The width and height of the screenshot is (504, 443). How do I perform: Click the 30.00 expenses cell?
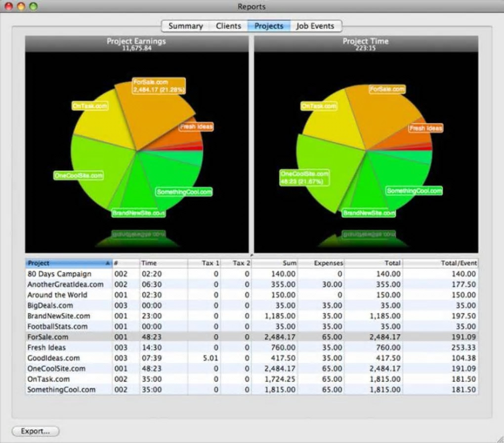pos(332,284)
